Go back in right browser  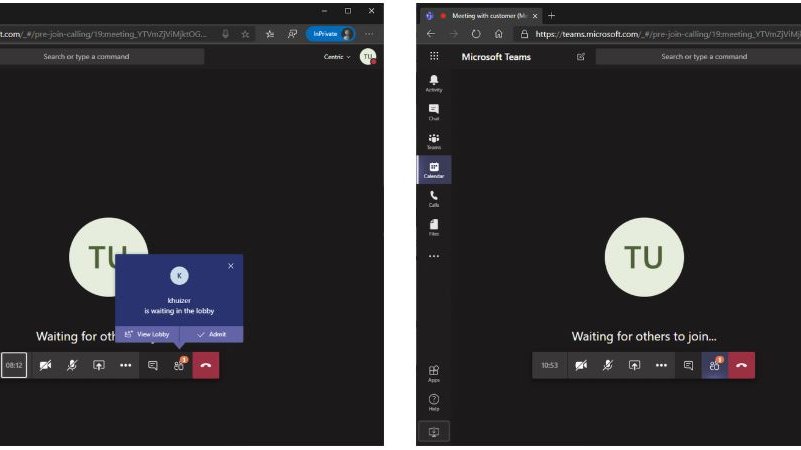tap(431, 34)
